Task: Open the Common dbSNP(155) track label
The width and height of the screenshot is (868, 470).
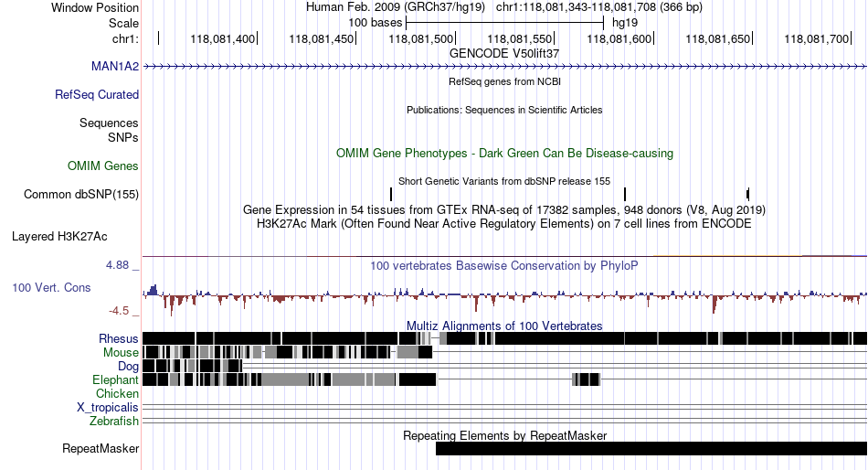Action: click(x=81, y=195)
